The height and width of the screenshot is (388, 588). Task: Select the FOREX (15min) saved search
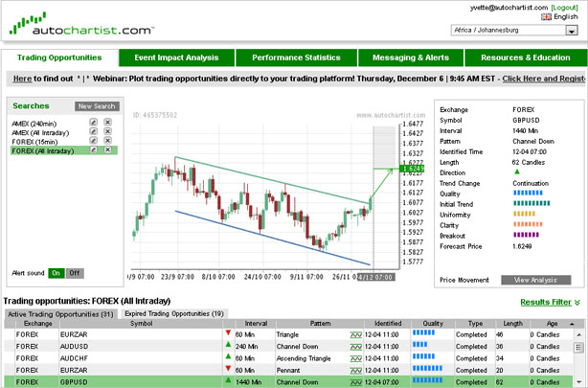(x=35, y=142)
